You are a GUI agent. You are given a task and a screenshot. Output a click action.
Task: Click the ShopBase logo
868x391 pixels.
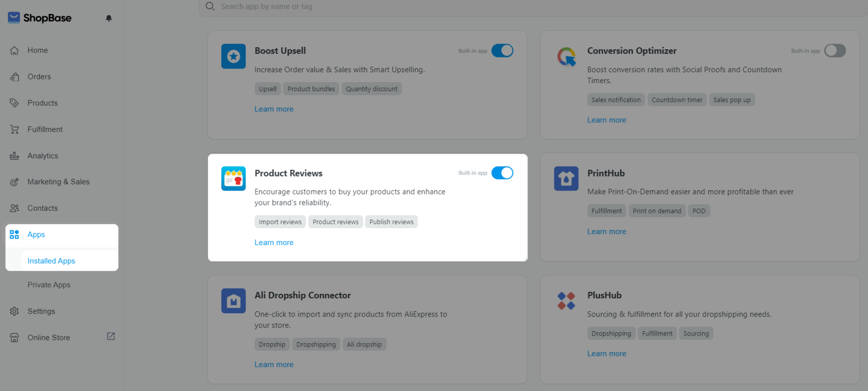pyautogui.click(x=40, y=18)
